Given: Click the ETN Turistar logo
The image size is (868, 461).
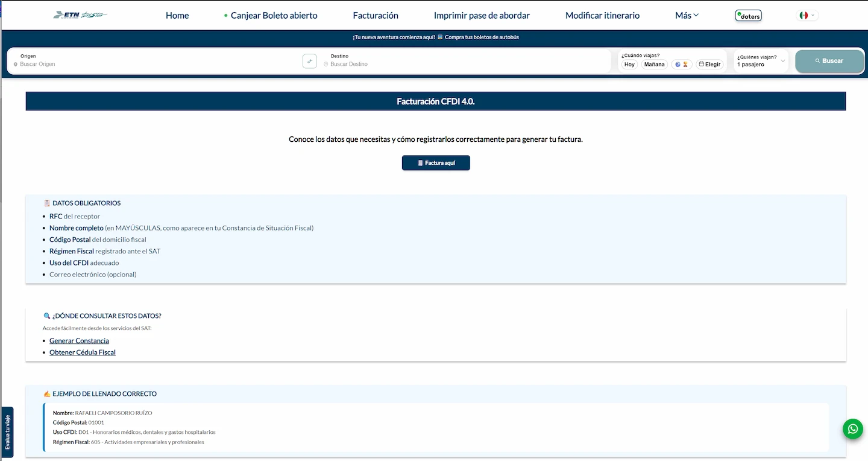Looking at the screenshot, I should click(80, 15).
